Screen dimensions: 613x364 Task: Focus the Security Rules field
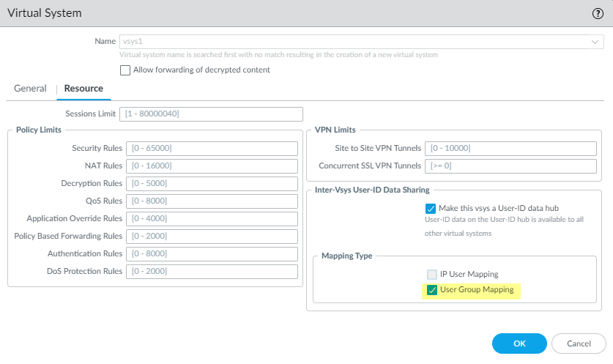click(x=212, y=148)
